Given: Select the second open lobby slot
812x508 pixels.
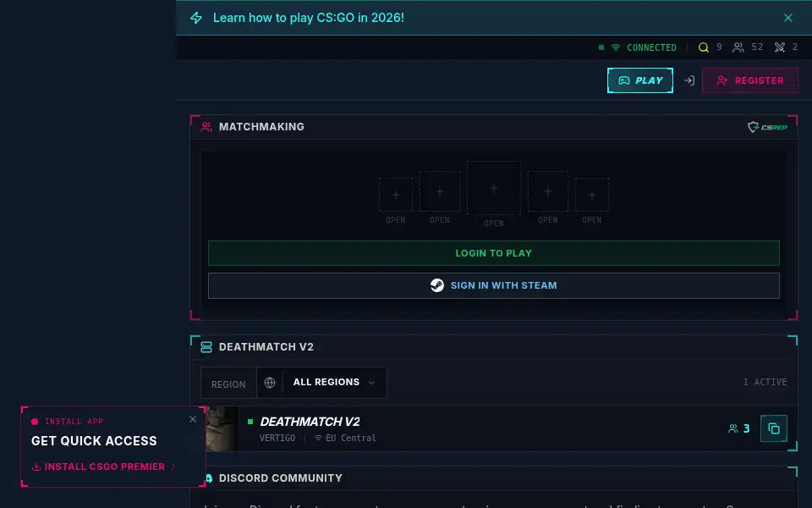Looking at the screenshot, I should [439, 191].
